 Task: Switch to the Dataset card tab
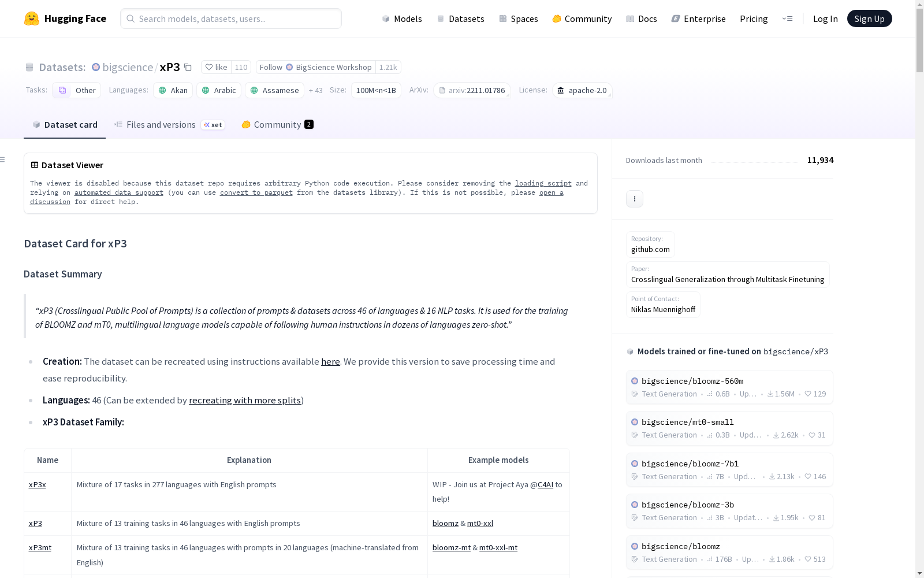click(65, 124)
